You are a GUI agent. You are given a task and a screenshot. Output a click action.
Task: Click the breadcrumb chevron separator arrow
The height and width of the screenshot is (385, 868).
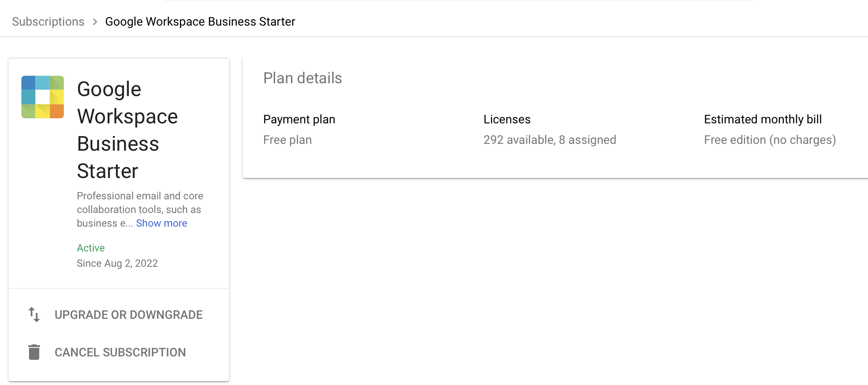pyautogui.click(x=95, y=22)
